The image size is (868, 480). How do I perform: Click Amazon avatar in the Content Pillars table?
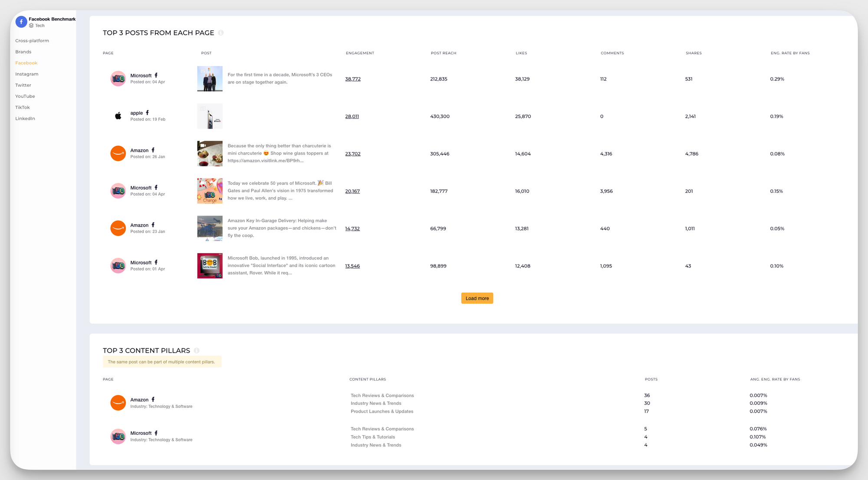point(118,403)
